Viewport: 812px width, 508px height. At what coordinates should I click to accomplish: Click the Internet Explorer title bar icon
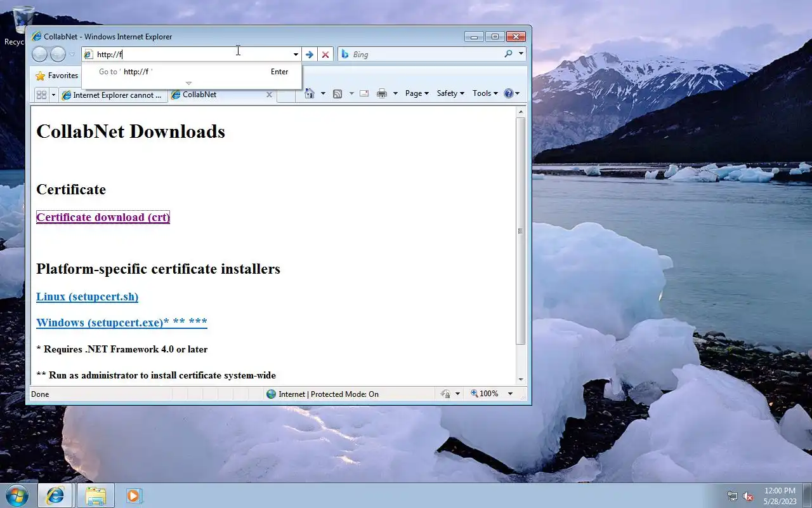coord(37,37)
